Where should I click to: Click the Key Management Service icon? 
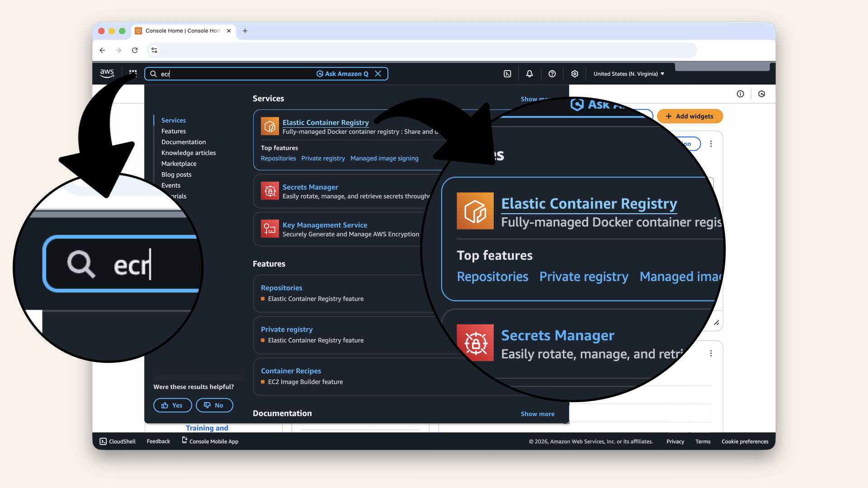(270, 229)
